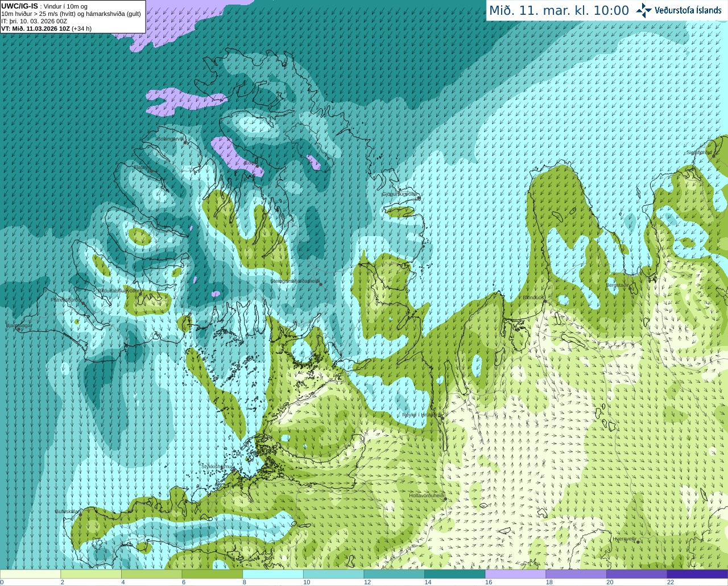Click the Gufuskálar station label
Screen dimensions: 728x586
pyautogui.click(x=67, y=511)
